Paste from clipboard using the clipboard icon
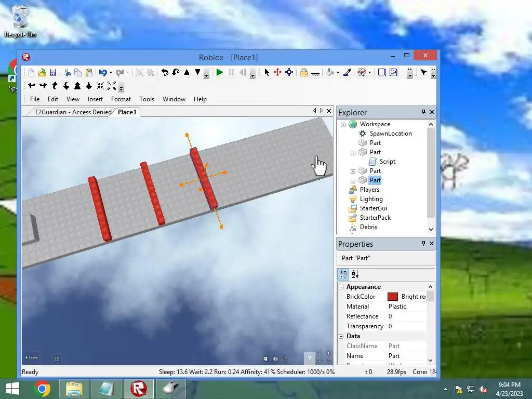Screen dimensions: 532x399 tap(89, 72)
